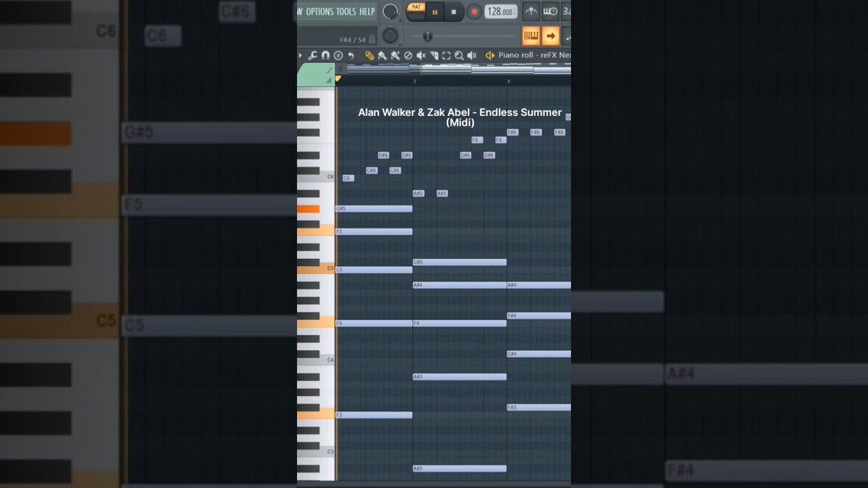Select the Mute tool
868x488 pixels.
pyautogui.click(x=420, y=56)
